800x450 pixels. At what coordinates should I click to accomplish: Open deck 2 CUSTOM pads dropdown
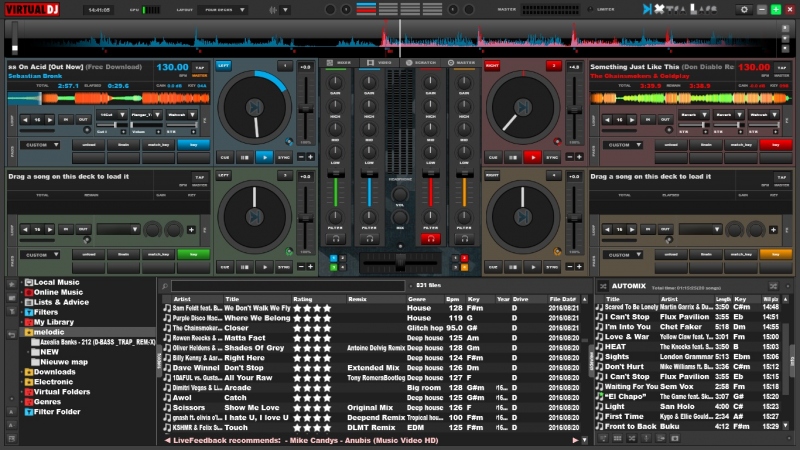click(x=622, y=145)
